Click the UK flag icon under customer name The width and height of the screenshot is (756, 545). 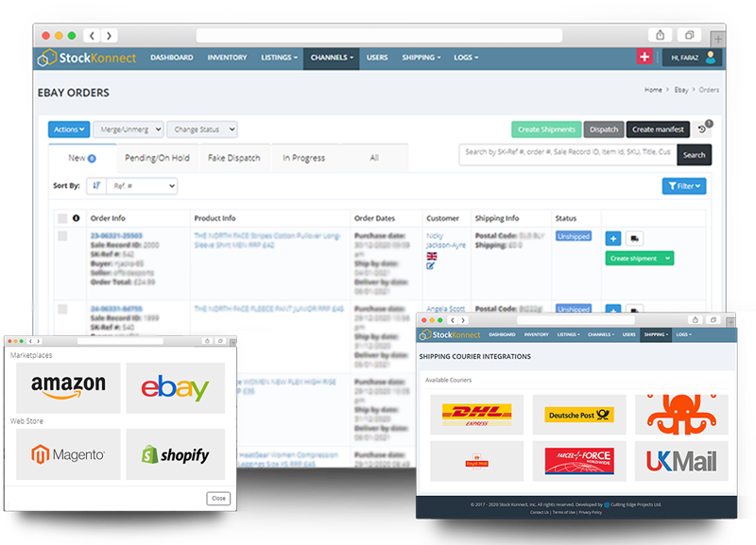coord(432,256)
